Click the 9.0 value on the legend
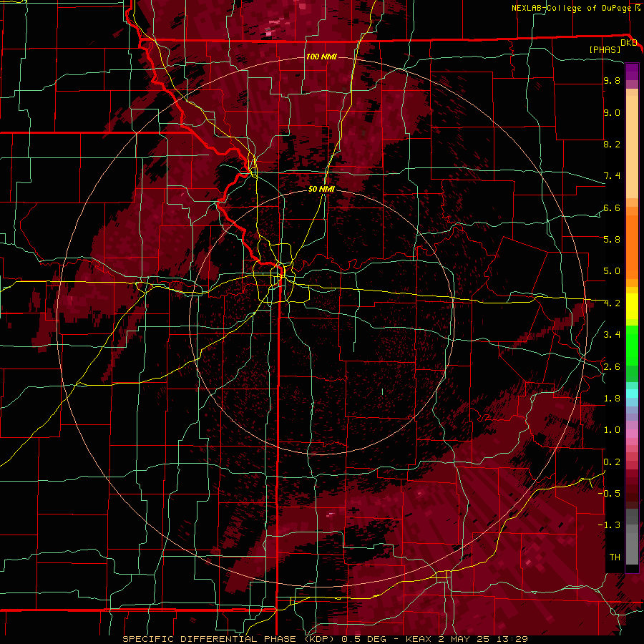 click(x=612, y=113)
